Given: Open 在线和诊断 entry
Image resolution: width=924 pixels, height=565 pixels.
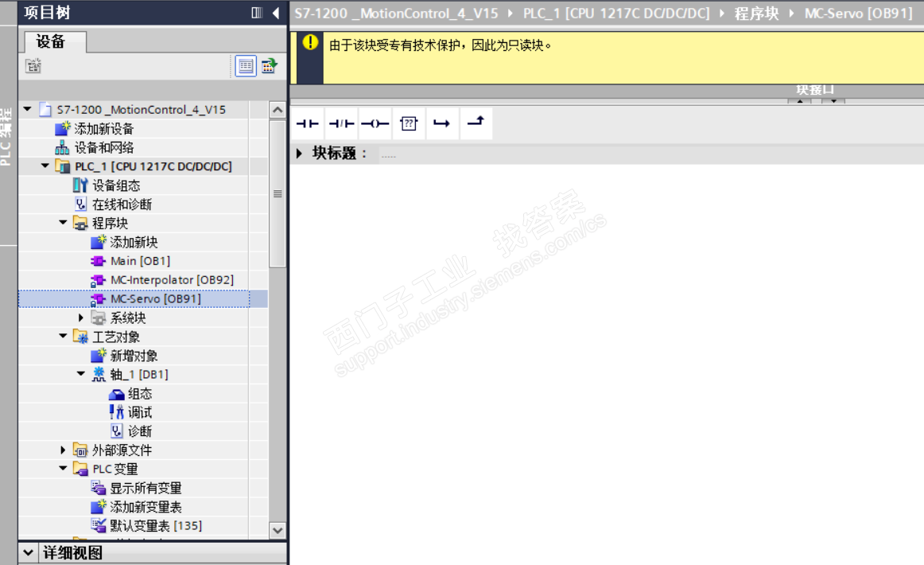Looking at the screenshot, I should (122, 204).
